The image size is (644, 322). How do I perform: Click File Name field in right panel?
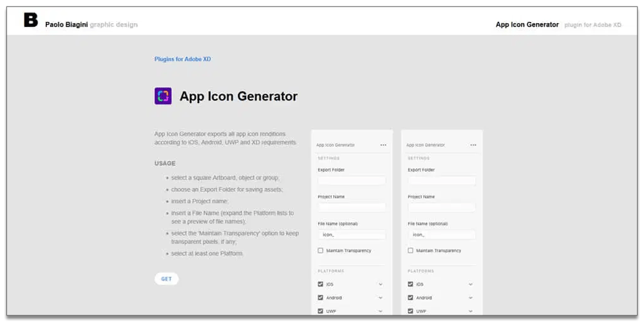(442, 234)
